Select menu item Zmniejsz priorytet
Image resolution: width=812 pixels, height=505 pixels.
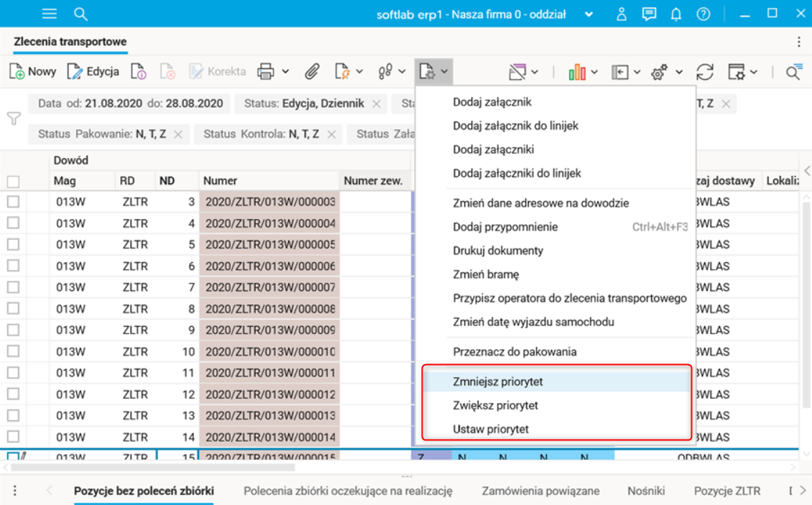pos(555,381)
